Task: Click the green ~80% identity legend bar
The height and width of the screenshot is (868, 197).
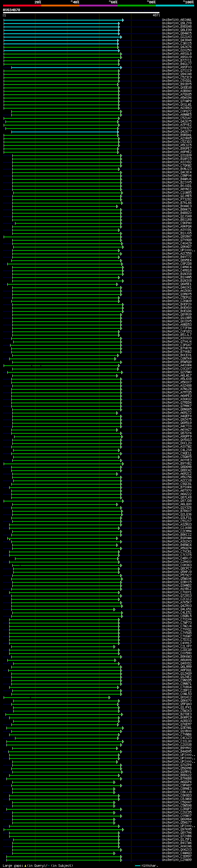Action: pos(137,6)
